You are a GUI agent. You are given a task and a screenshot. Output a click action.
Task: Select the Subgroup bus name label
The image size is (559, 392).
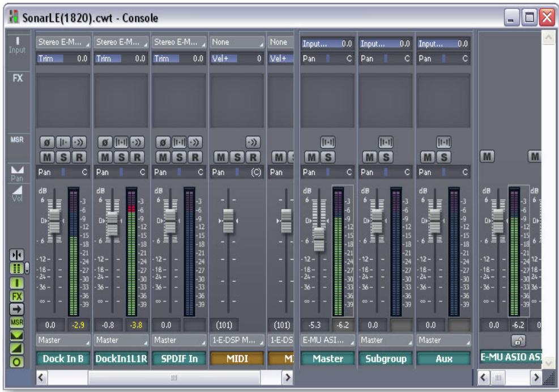(x=385, y=358)
